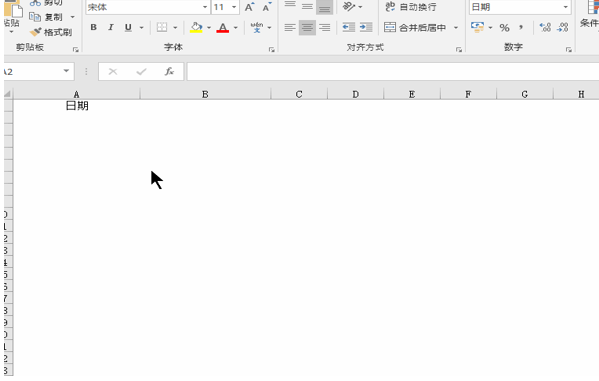Select column E header
The height and width of the screenshot is (381, 599).
point(412,94)
